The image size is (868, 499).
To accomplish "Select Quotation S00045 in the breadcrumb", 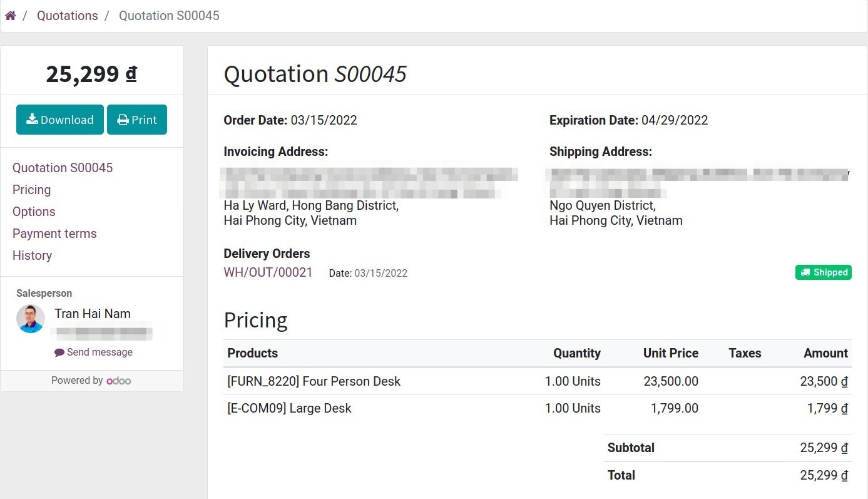I will (x=169, y=15).
